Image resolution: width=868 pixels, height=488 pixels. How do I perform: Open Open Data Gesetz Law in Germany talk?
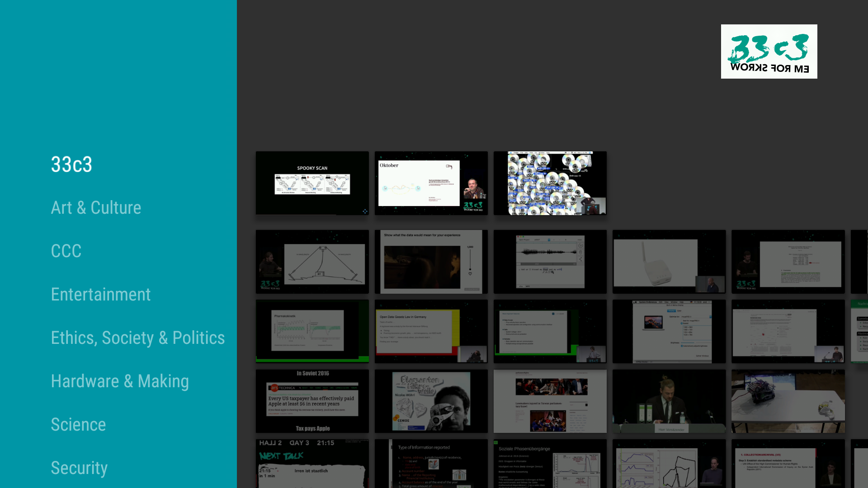click(431, 331)
